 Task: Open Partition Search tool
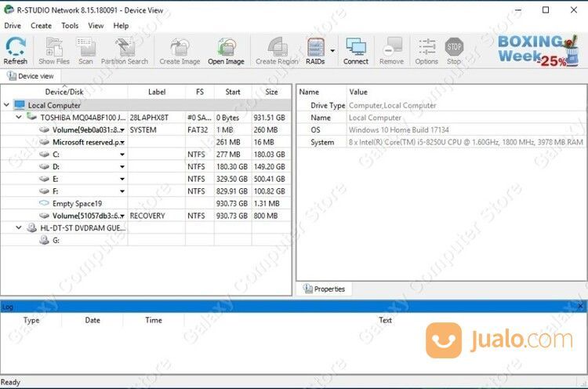click(125, 50)
